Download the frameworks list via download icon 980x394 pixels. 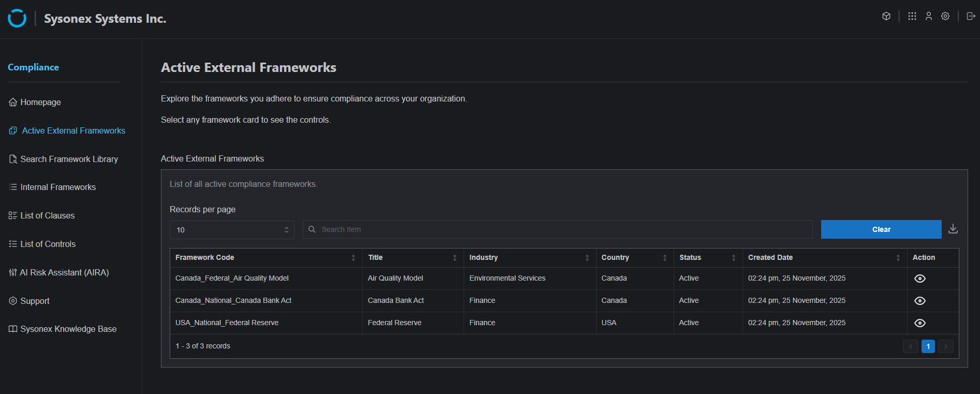point(953,229)
